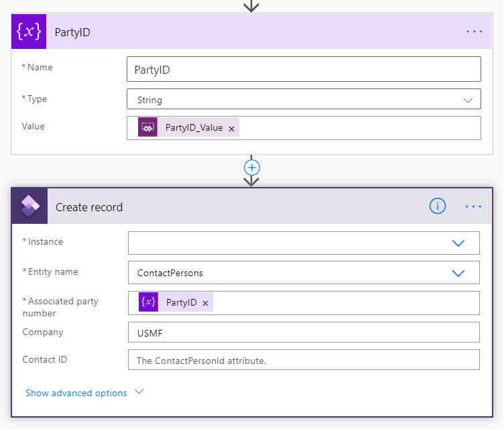The image size is (504, 431).
Task: Expand the Instance dropdown
Action: point(458,243)
